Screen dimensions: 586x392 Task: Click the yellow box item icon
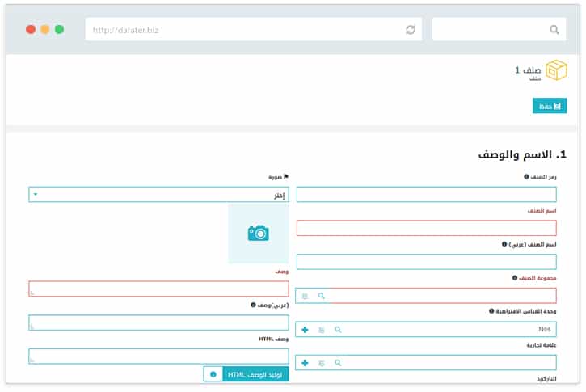pos(556,71)
